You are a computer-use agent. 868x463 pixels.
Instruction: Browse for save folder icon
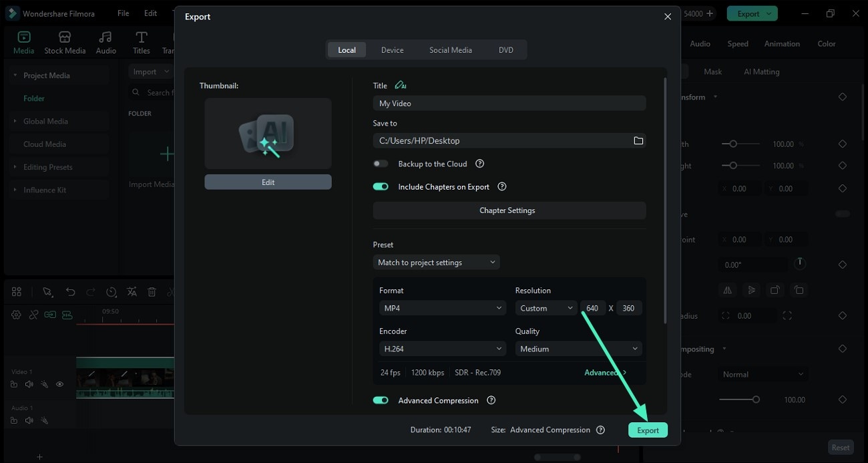click(638, 140)
